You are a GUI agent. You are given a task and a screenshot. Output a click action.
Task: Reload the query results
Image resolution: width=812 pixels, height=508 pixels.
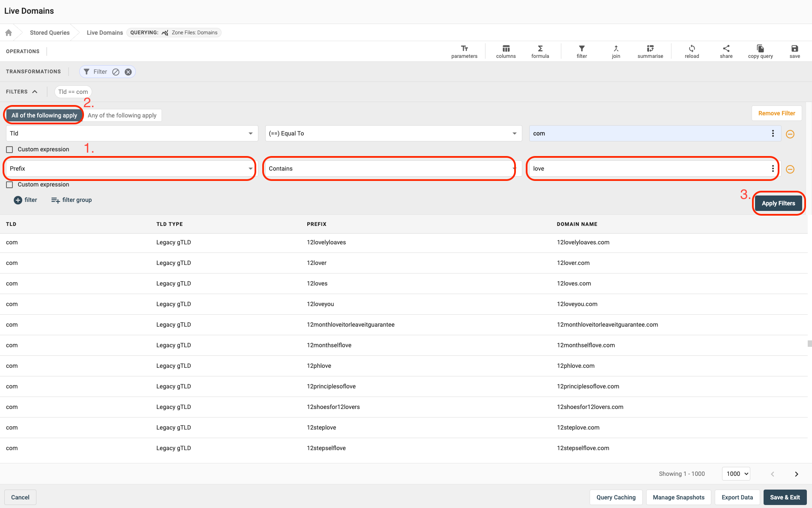pyautogui.click(x=692, y=51)
